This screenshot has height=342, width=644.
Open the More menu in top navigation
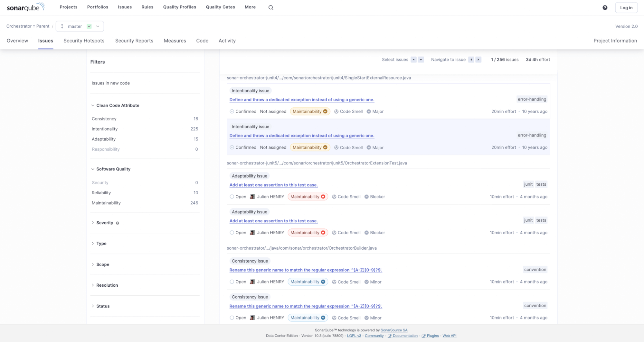250,7
